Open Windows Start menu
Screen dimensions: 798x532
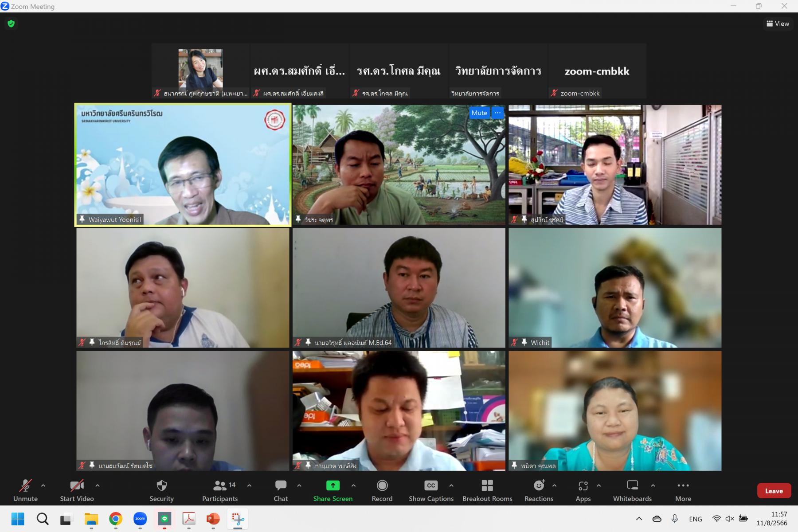[x=18, y=519]
